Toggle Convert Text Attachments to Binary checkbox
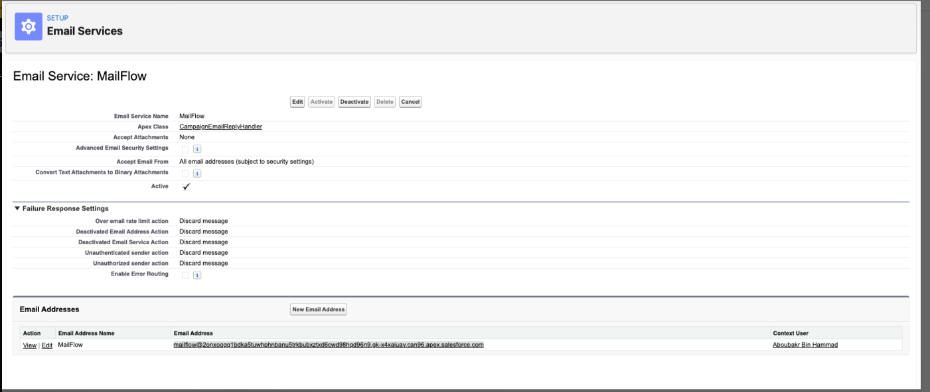930x392 pixels. [186, 174]
